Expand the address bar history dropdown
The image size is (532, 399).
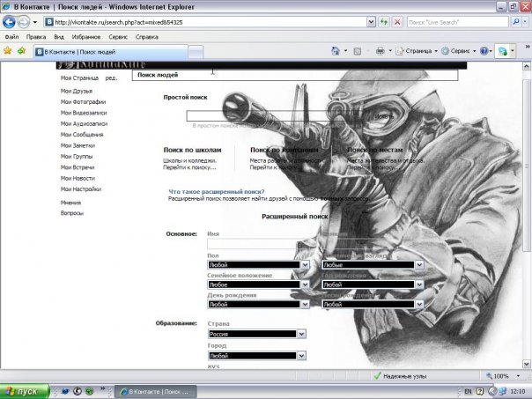[x=371, y=22]
